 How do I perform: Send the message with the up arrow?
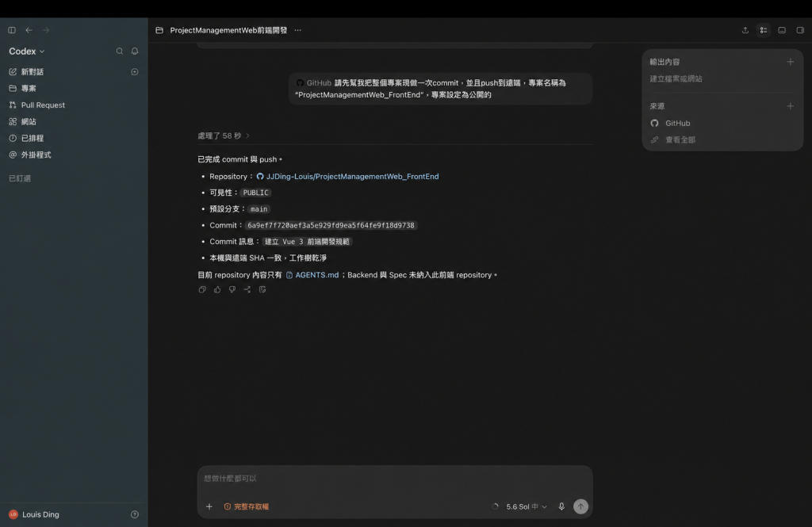[581, 507]
